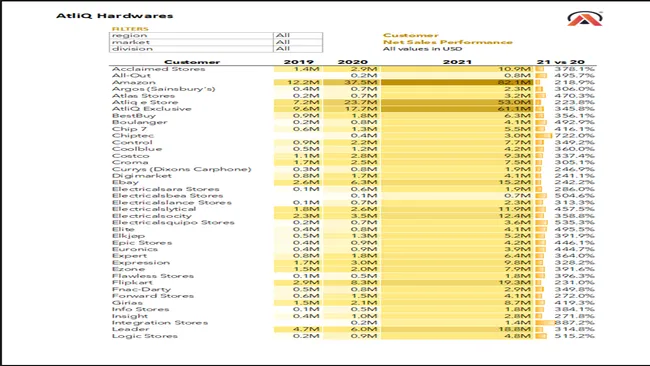Click Flipkart 2021 value 19.3M
Screen dimensions: 650x366
[515, 283]
